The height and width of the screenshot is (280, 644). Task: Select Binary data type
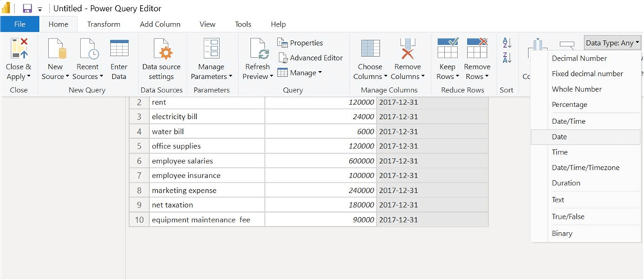coord(585,233)
